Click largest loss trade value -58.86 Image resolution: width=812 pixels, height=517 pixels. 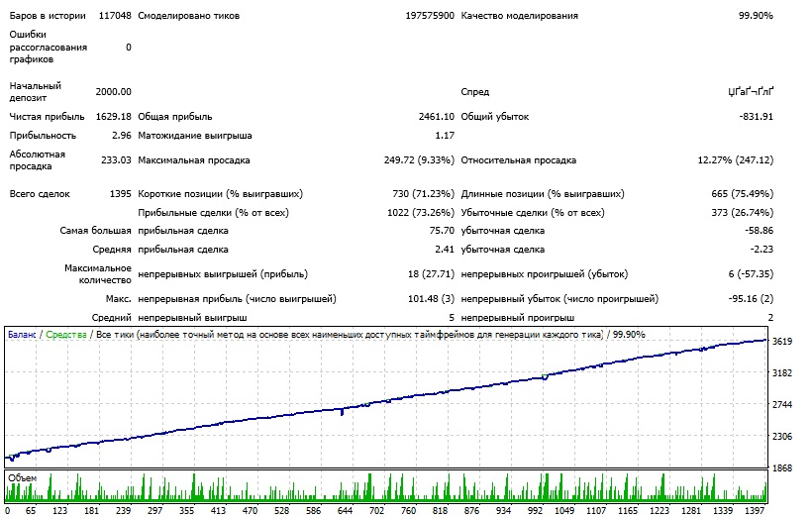click(759, 231)
